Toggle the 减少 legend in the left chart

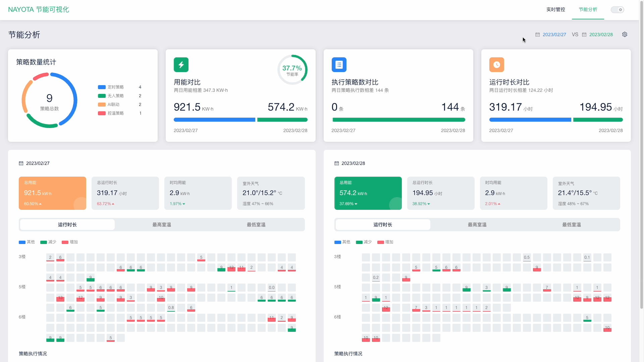coord(48,242)
